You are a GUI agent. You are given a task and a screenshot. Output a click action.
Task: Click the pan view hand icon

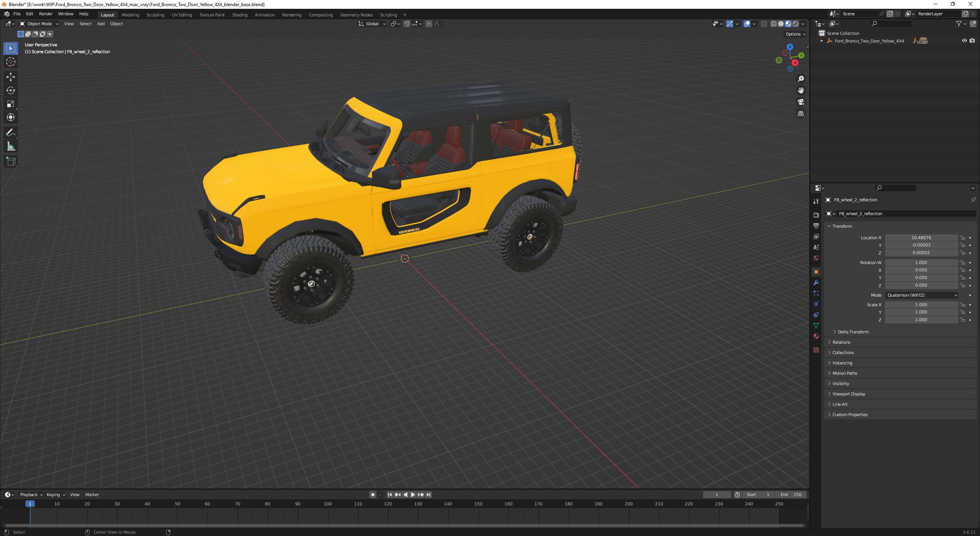pos(800,90)
